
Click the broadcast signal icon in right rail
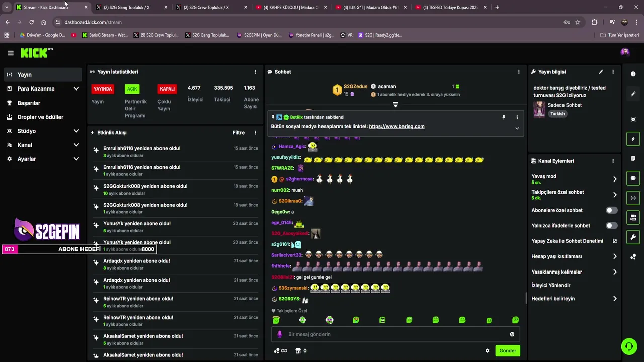click(633, 198)
